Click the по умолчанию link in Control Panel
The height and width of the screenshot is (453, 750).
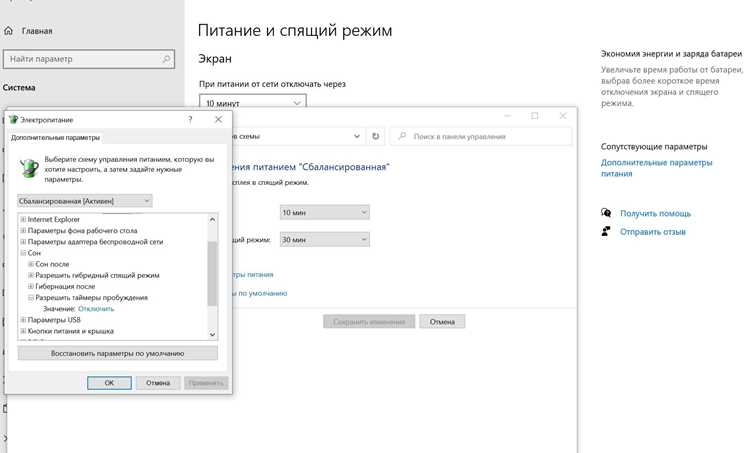(x=260, y=293)
